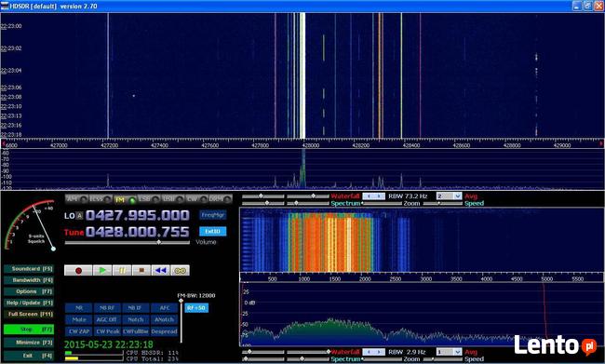Image resolution: width=605 pixels, height=364 pixels.
Task: Open lower audio Avg dropdown showing 1
Action: (450, 352)
